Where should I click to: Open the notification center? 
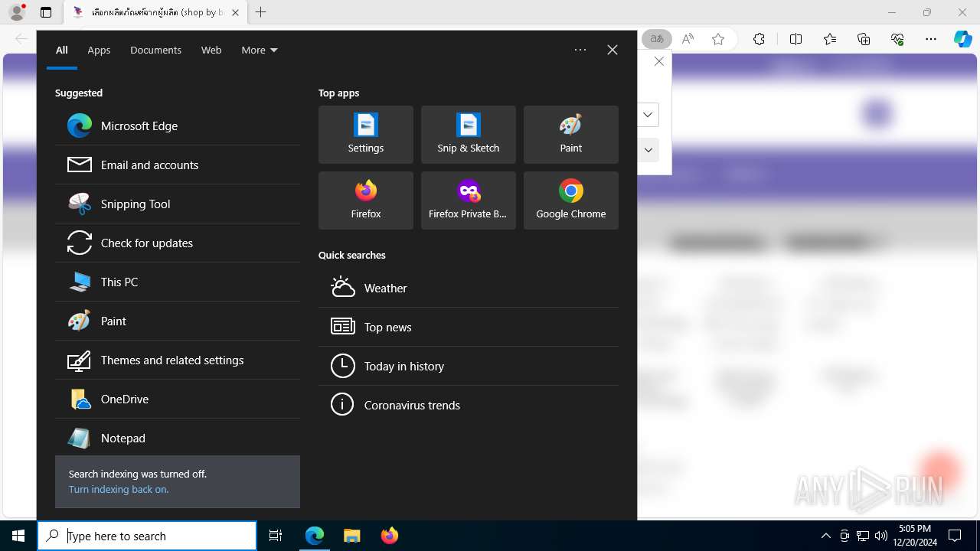(955, 536)
